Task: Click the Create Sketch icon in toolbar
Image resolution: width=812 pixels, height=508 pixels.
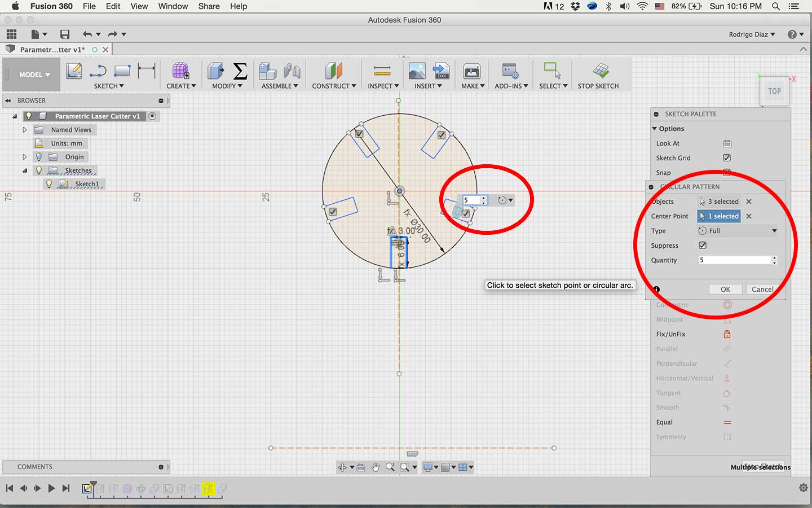Action: [74, 71]
